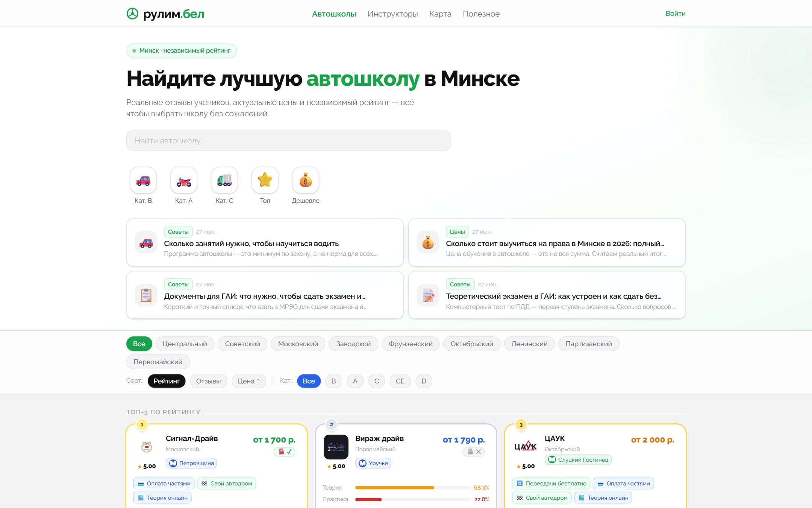Click memo icon on the Теоретический экзамен article
812x508 pixels.
428,295
